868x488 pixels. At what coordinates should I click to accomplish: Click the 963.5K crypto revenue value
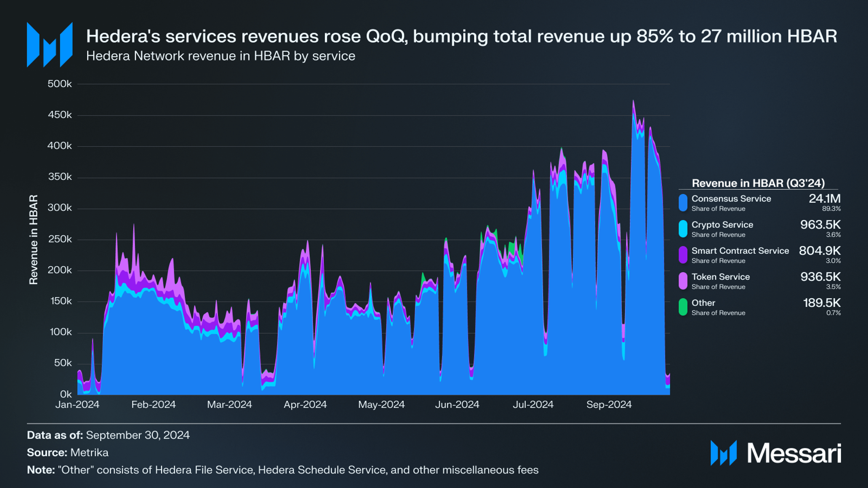(820, 225)
